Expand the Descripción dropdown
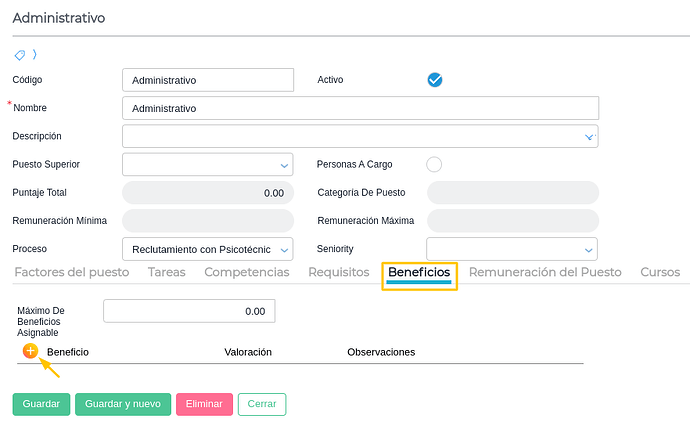Screen dimensions: 690x432 [589, 136]
